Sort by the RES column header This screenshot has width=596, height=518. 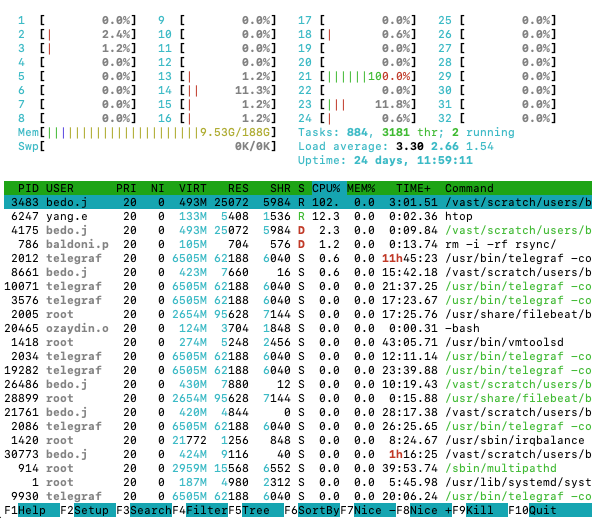pos(238,188)
